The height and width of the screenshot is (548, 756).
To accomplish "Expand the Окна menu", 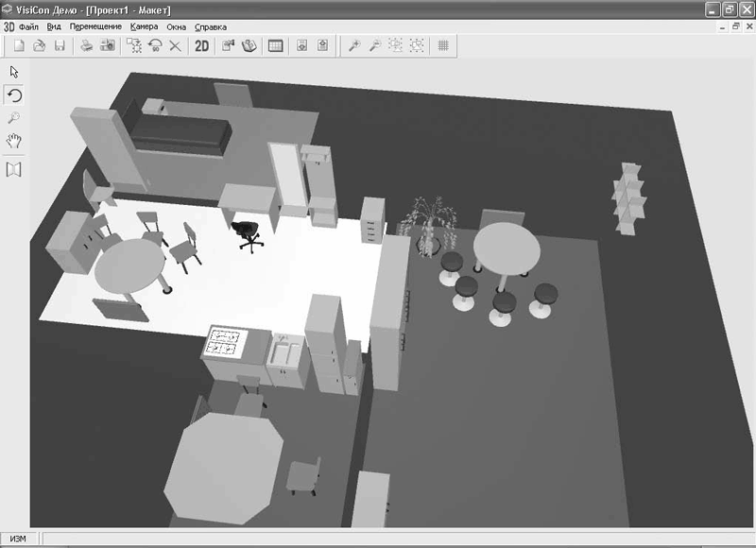I will pos(176,27).
